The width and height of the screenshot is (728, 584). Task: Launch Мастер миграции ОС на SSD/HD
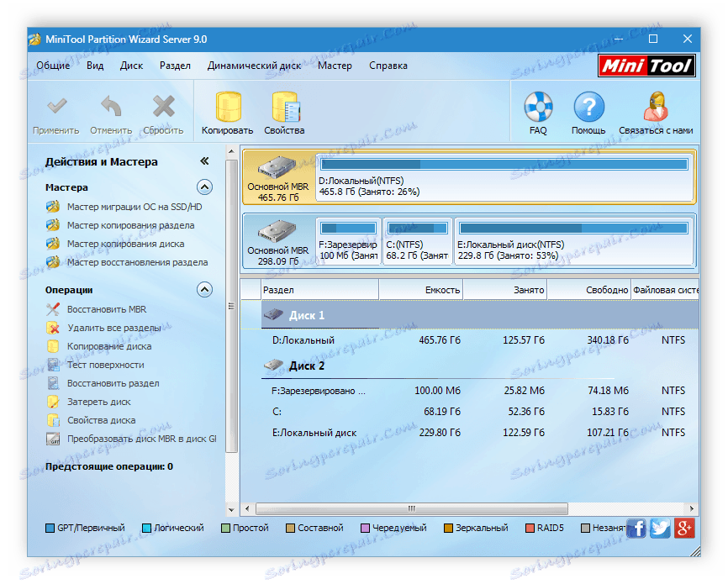[135, 207]
